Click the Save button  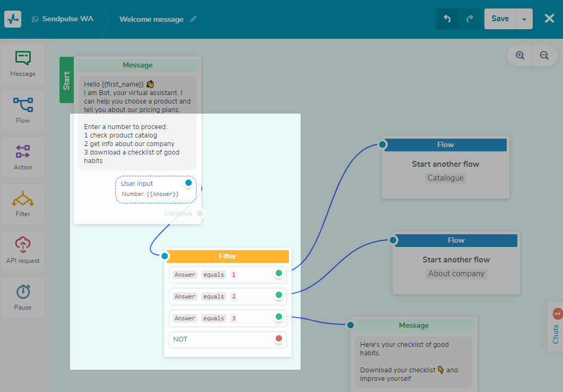[x=500, y=19]
